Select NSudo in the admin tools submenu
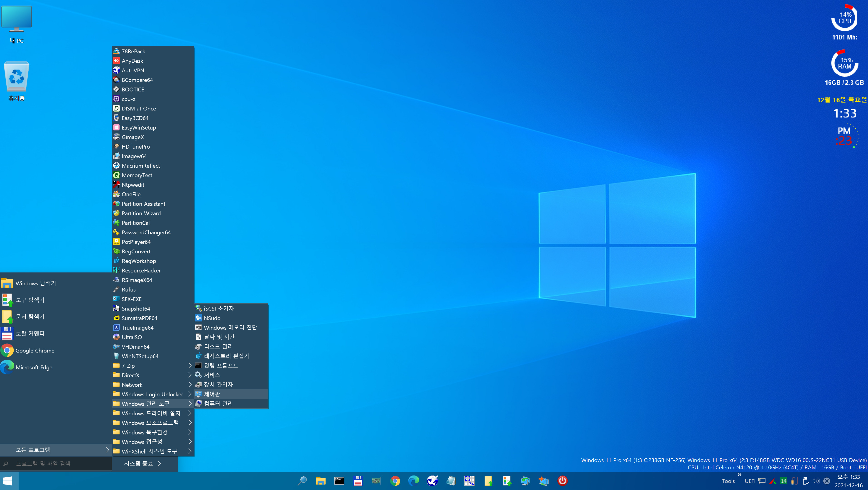 point(231,318)
